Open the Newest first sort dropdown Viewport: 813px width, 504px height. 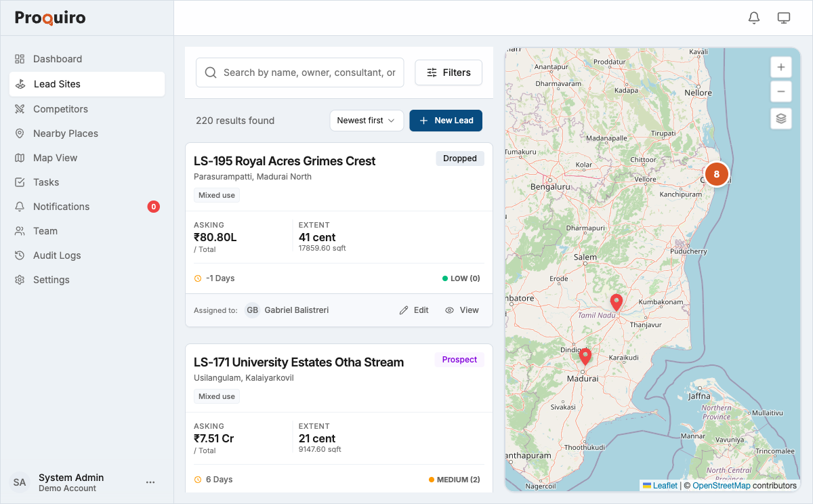(367, 120)
